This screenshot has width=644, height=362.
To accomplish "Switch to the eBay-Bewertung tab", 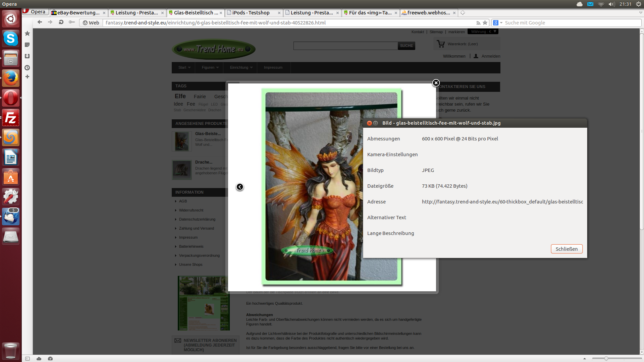I will [78, 13].
